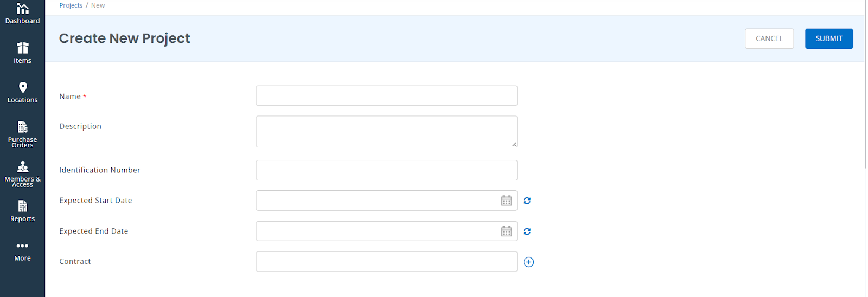
Task: Add a new Contract with plus icon
Action: coord(528,262)
